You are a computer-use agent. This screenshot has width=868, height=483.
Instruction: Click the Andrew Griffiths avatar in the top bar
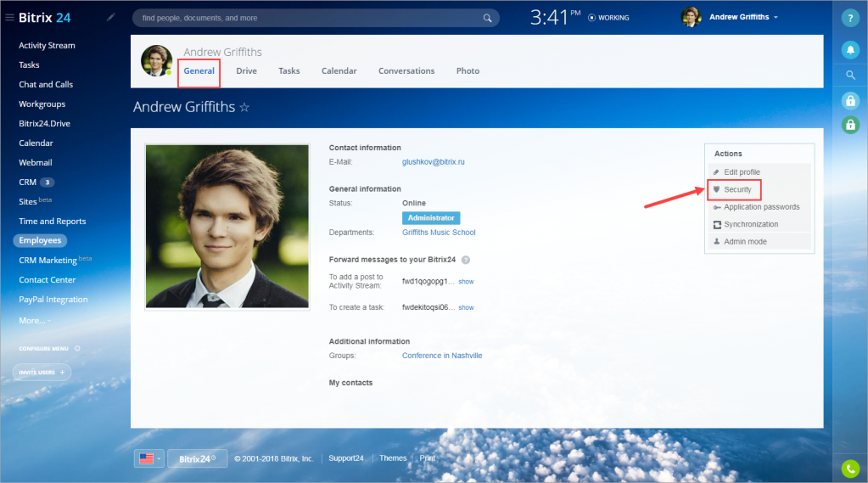coord(692,17)
